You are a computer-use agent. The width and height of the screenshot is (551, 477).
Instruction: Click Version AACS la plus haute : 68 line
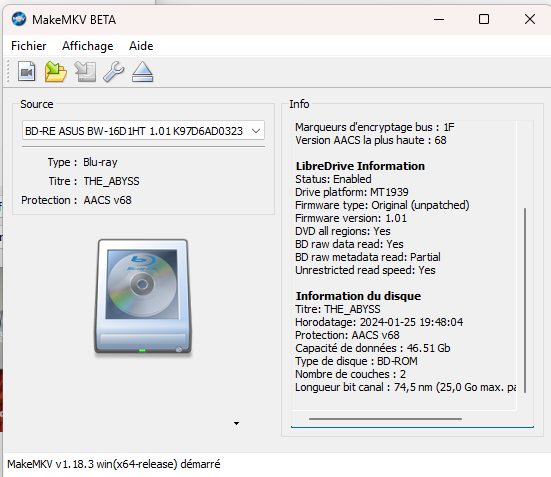[371, 140]
